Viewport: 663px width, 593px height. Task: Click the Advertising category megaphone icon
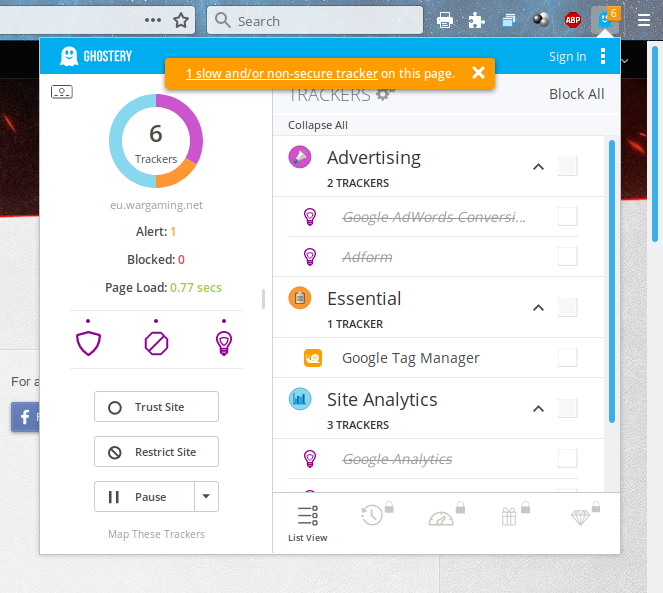(x=300, y=157)
